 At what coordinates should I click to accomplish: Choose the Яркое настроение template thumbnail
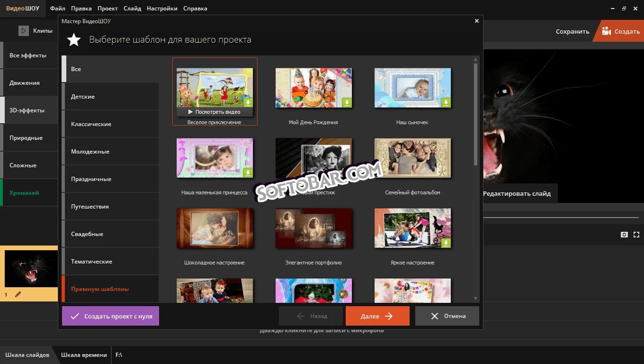(412, 228)
